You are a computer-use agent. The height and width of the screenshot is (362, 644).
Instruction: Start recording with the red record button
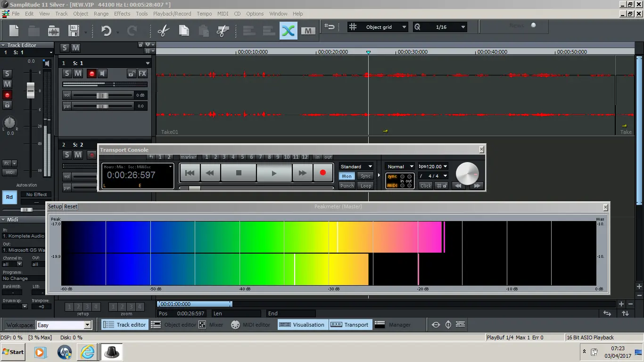pyautogui.click(x=323, y=173)
